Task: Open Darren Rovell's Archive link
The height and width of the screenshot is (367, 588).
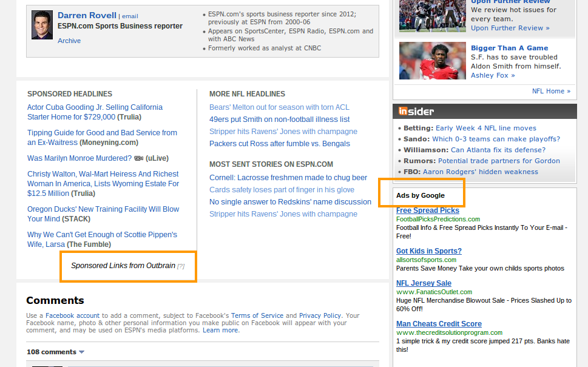Action: click(69, 41)
